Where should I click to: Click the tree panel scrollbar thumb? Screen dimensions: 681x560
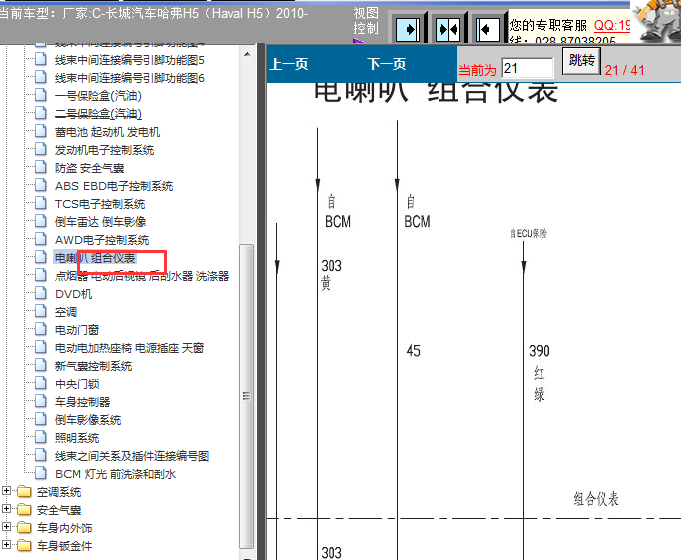(x=247, y=396)
